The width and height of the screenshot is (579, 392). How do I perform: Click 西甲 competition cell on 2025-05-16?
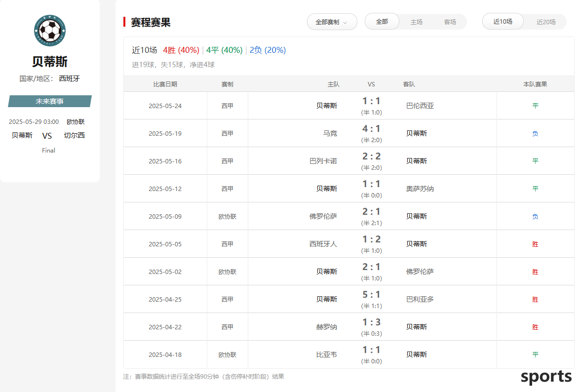(x=227, y=161)
